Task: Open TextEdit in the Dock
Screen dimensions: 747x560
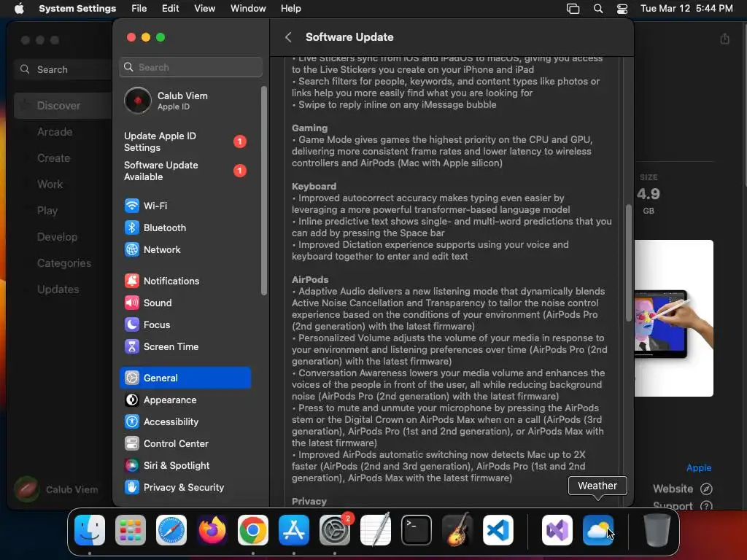Action: [376, 530]
